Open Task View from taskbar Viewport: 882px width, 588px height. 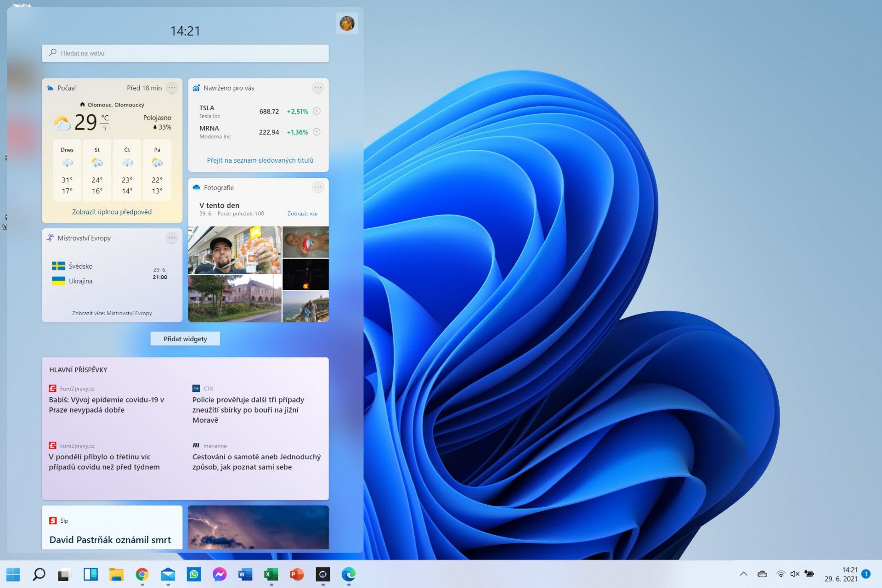(x=64, y=574)
